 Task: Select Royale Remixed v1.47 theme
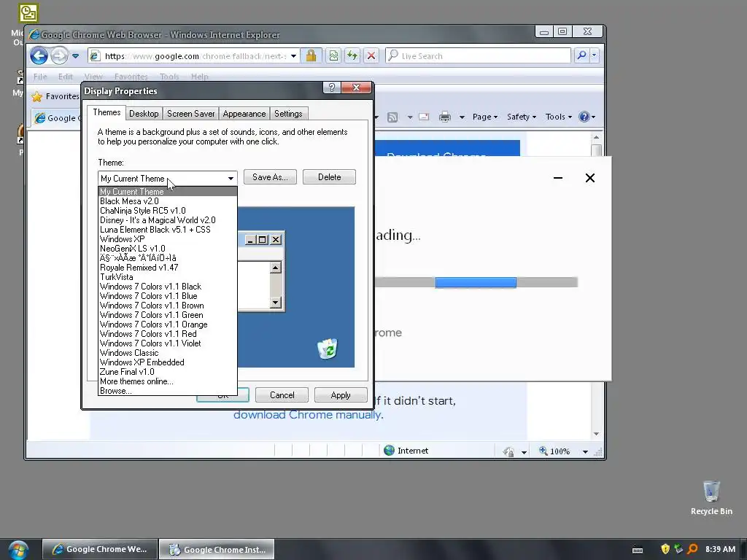tap(167, 268)
